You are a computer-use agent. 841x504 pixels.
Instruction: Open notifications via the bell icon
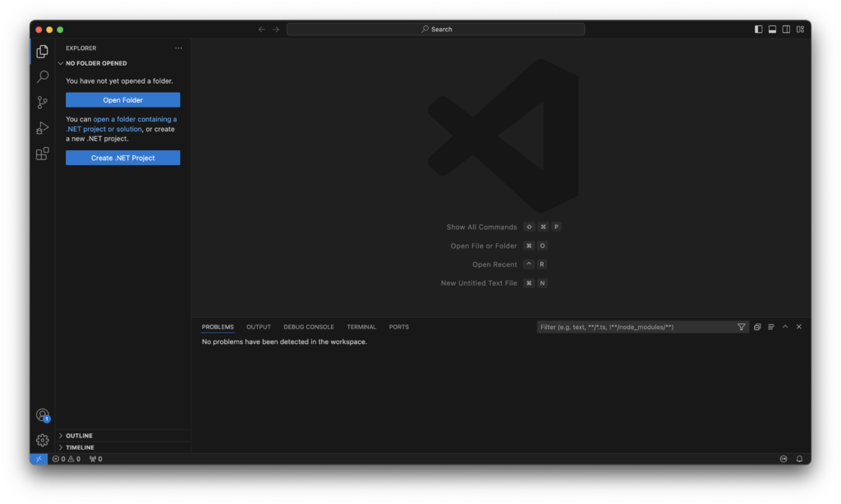point(798,458)
